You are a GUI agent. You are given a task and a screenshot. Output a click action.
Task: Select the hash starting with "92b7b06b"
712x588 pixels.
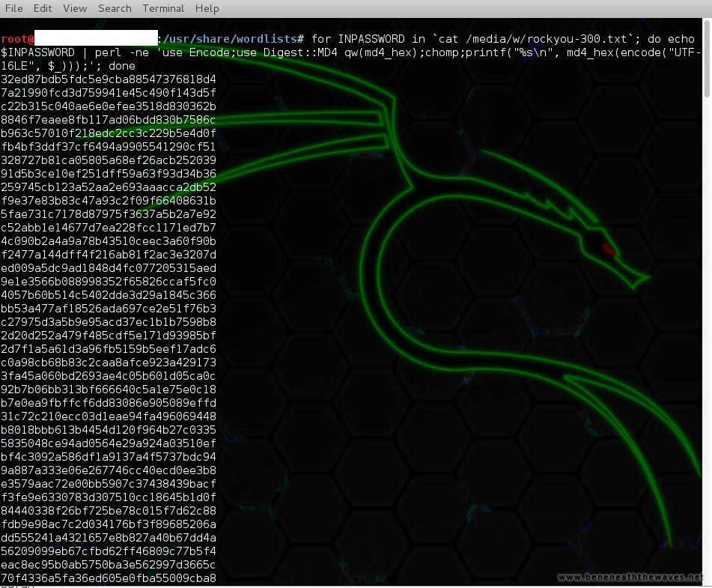(109, 390)
